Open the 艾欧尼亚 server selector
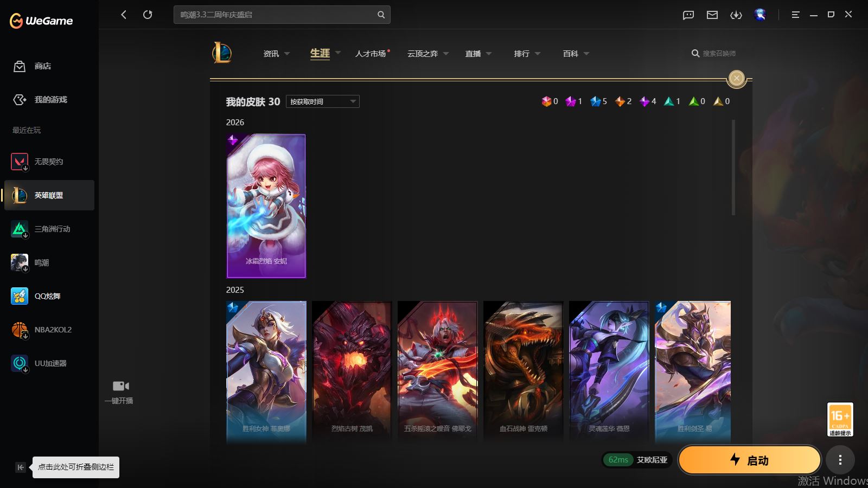Screen dimensions: 868x488 637,460
